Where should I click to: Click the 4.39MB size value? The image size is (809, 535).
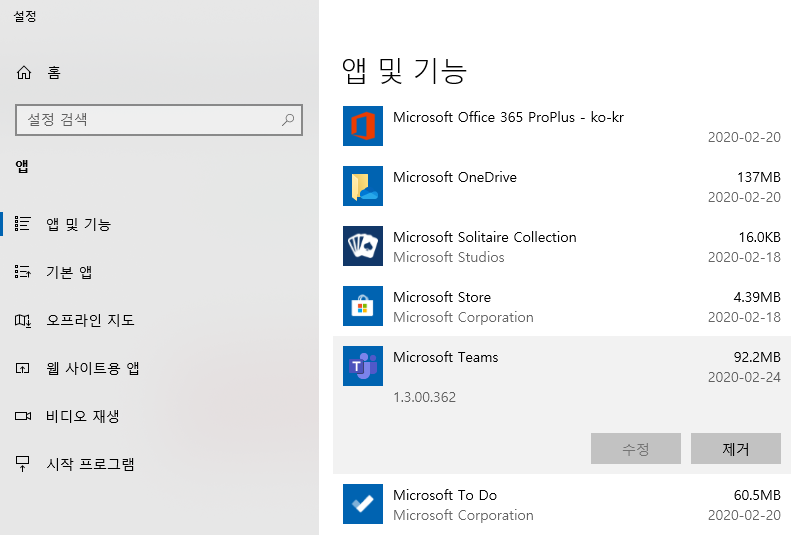(x=757, y=297)
